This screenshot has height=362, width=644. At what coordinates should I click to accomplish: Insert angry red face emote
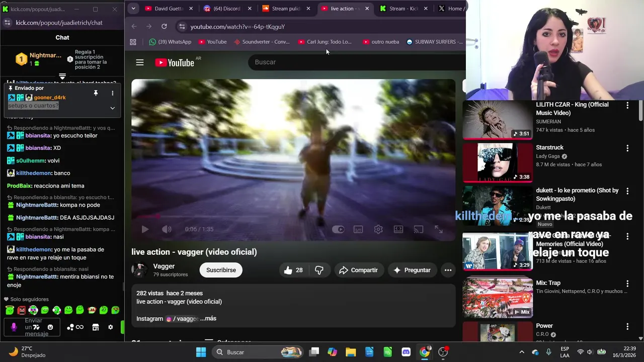(21, 310)
